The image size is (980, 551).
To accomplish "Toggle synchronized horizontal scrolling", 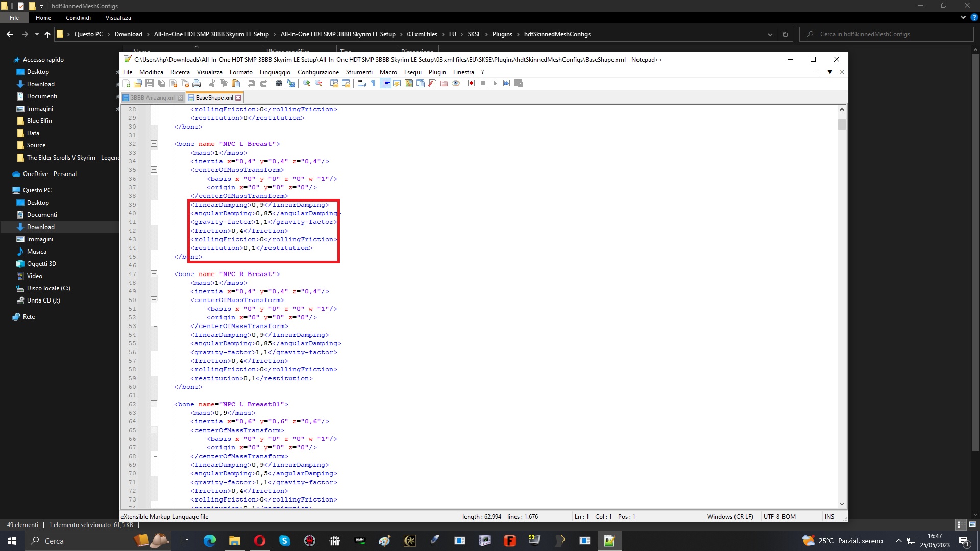I will pos(346,84).
